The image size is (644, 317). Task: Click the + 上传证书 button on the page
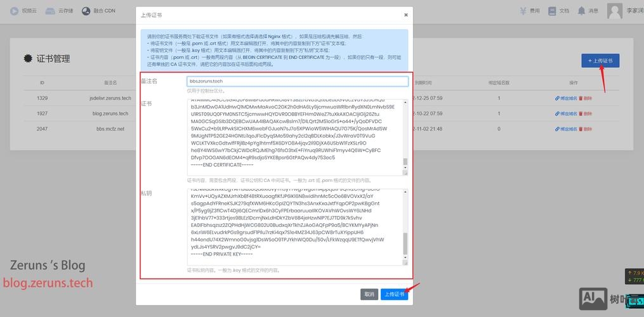point(600,61)
